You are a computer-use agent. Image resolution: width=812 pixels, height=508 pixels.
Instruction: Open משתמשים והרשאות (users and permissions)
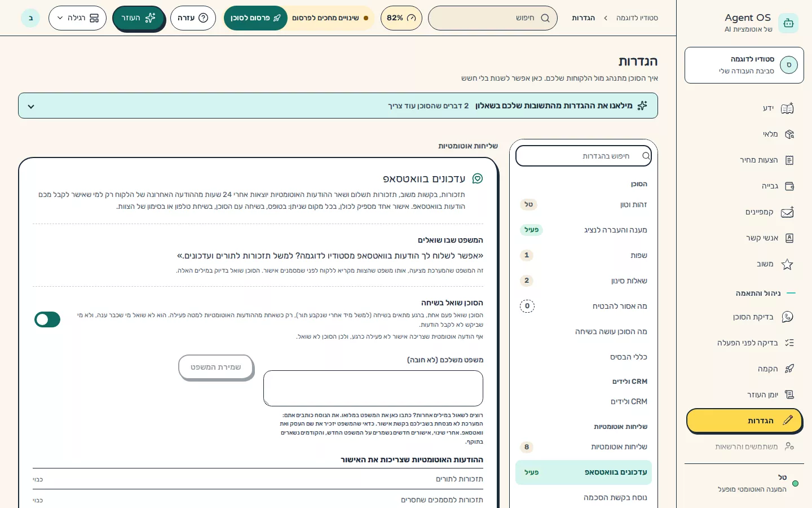coord(744,447)
